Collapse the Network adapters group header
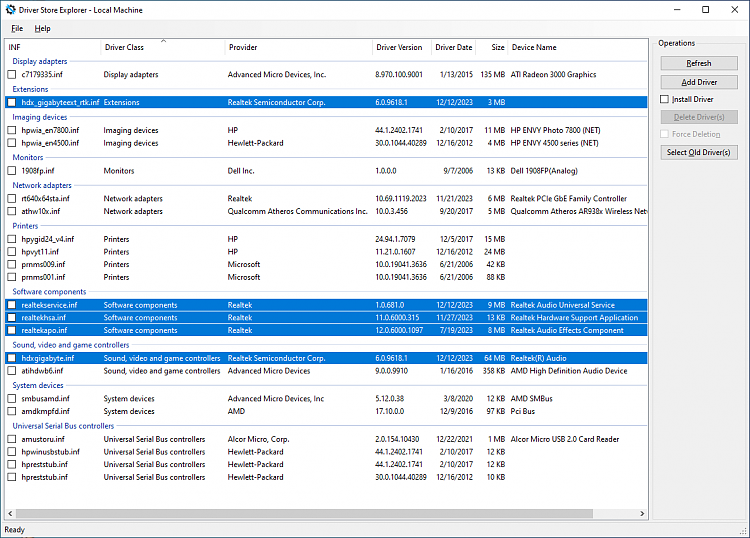 point(42,185)
